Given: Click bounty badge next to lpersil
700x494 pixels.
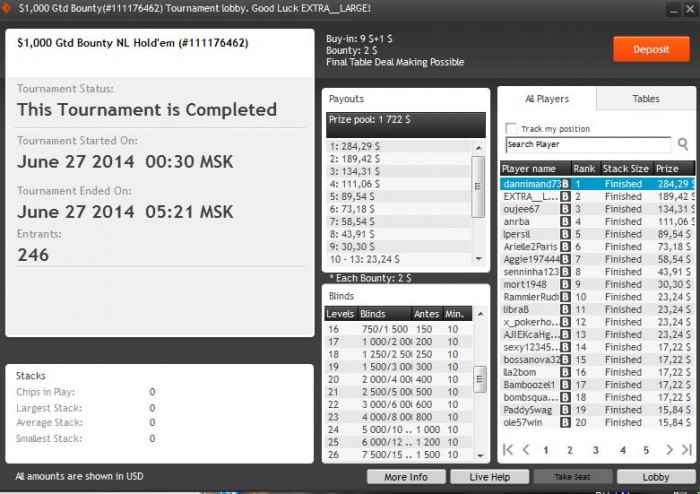Looking at the screenshot, I should coord(565,234).
